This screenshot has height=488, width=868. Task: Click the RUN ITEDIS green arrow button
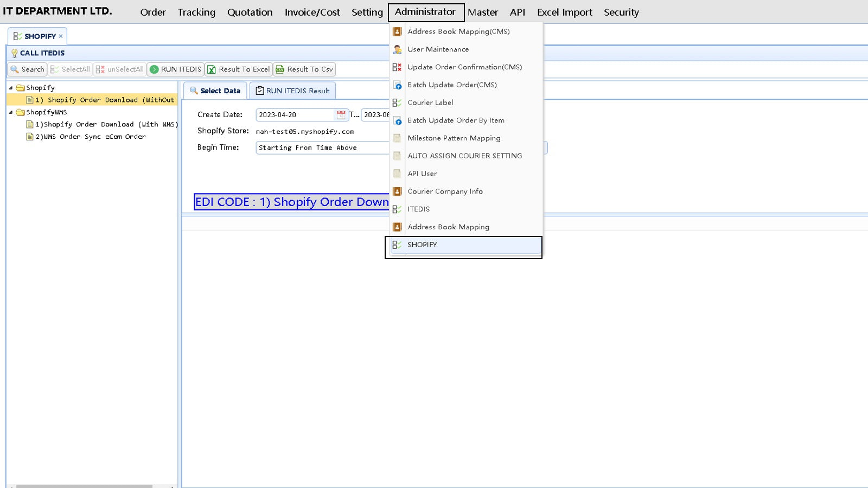pos(175,69)
